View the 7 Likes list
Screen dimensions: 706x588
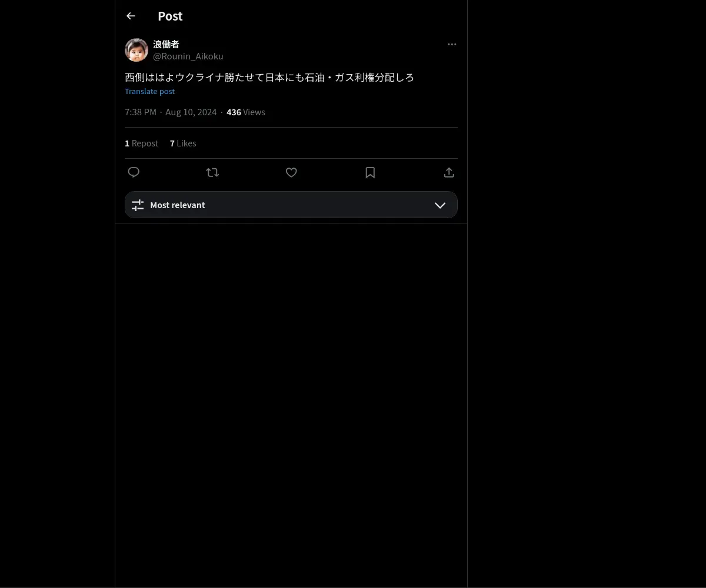tap(183, 143)
